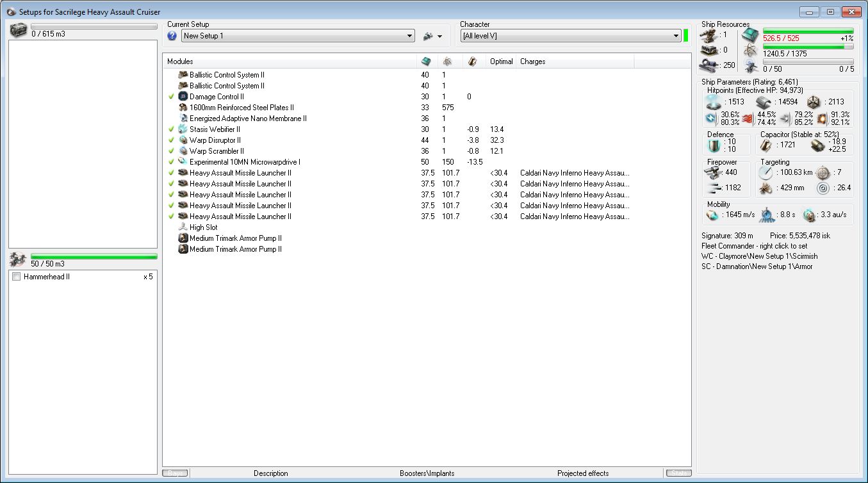Deactivate the Experimental 10MN Microwarpdrive I checkmark
Screen dimensions: 868x483
[x=172, y=162]
